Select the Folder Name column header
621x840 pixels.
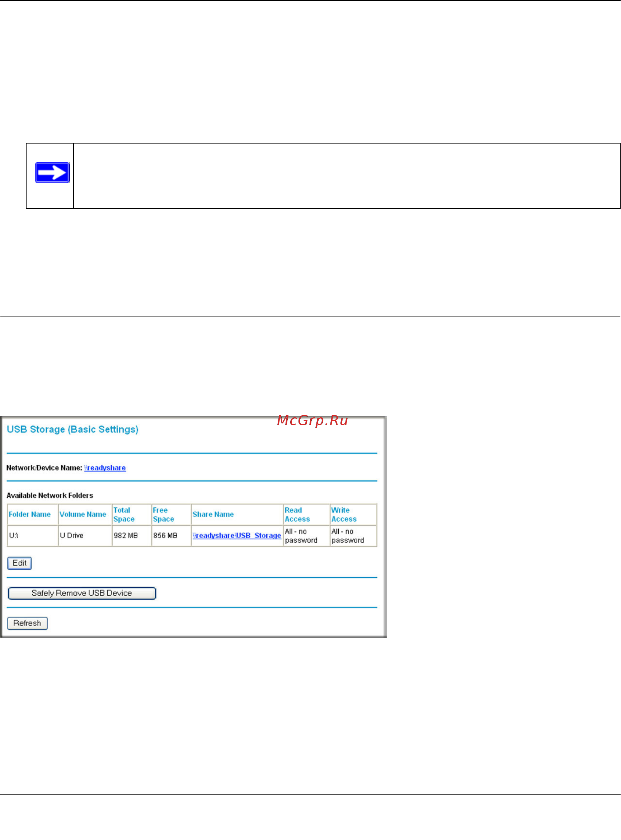click(x=33, y=515)
